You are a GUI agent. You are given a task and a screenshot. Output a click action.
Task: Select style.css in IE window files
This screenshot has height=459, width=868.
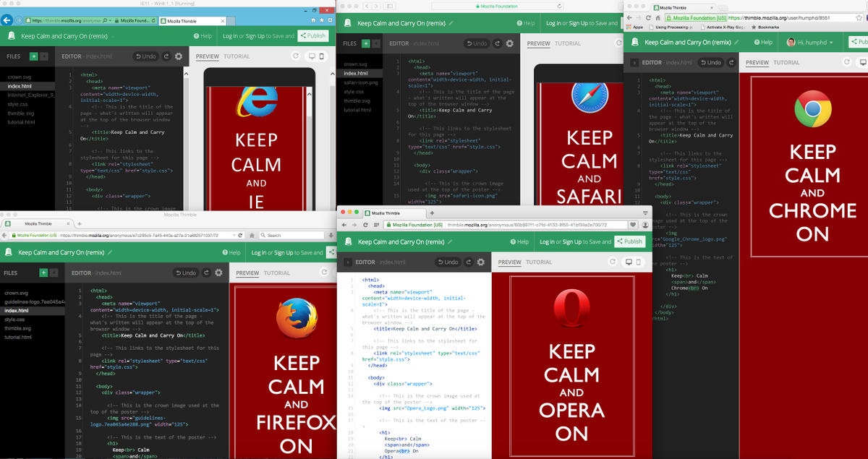(17, 104)
